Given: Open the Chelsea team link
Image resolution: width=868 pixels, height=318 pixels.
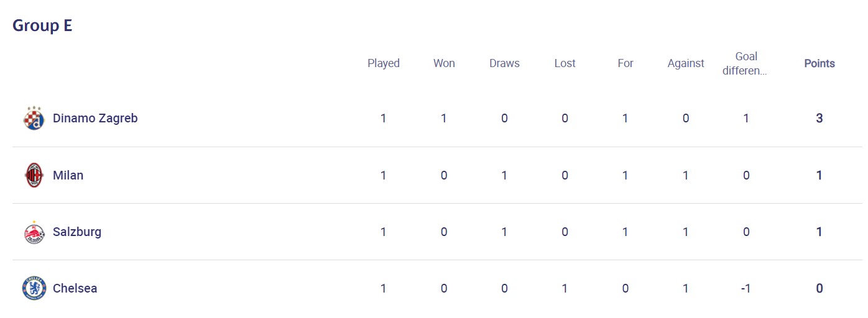Looking at the screenshot, I should pos(75,288).
